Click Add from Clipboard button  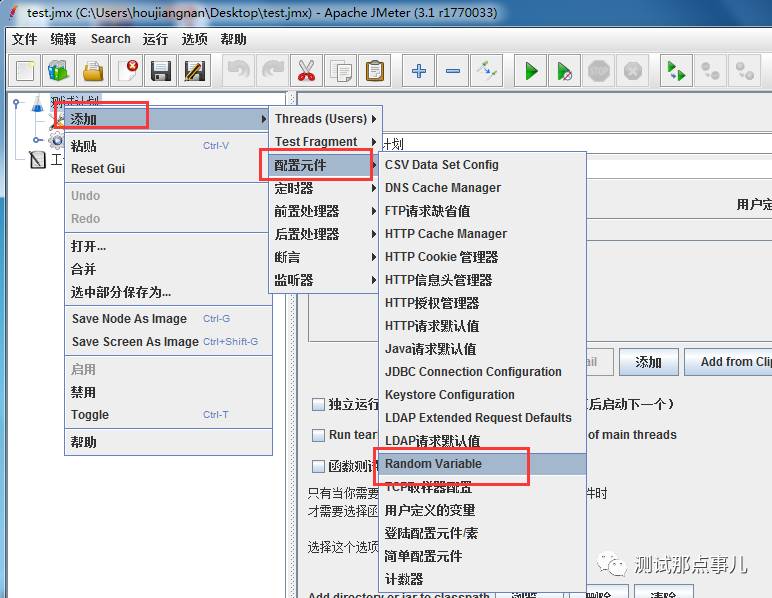pos(729,362)
